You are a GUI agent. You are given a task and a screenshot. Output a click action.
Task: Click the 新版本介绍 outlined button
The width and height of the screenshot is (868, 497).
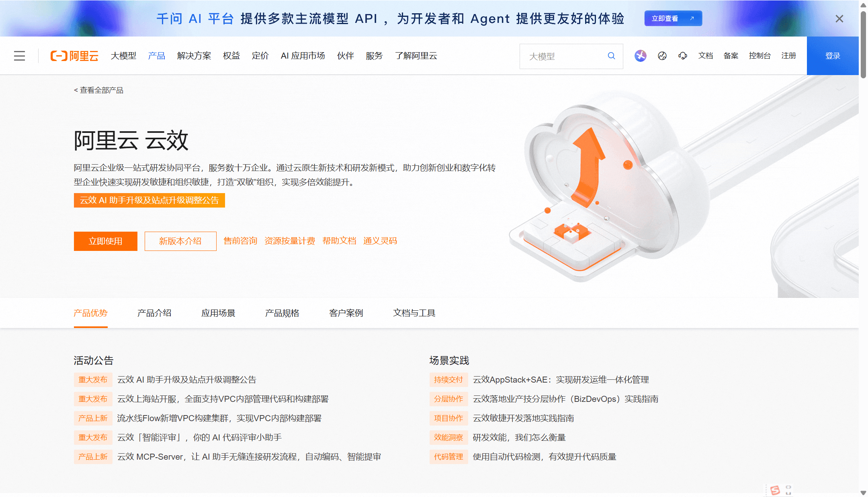click(x=180, y=241)
